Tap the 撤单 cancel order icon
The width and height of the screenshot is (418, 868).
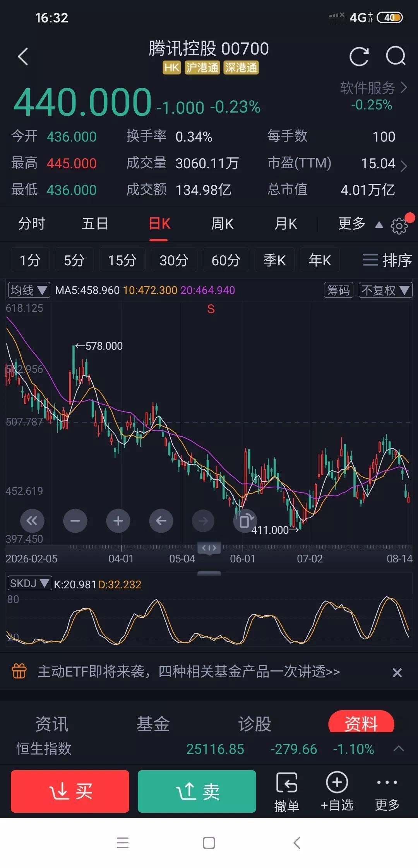click(x=287, y=792)
